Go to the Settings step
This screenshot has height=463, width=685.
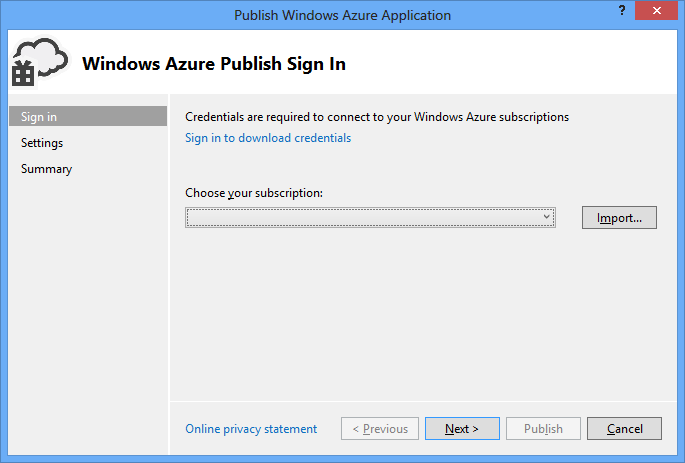[x=42, y=143]
